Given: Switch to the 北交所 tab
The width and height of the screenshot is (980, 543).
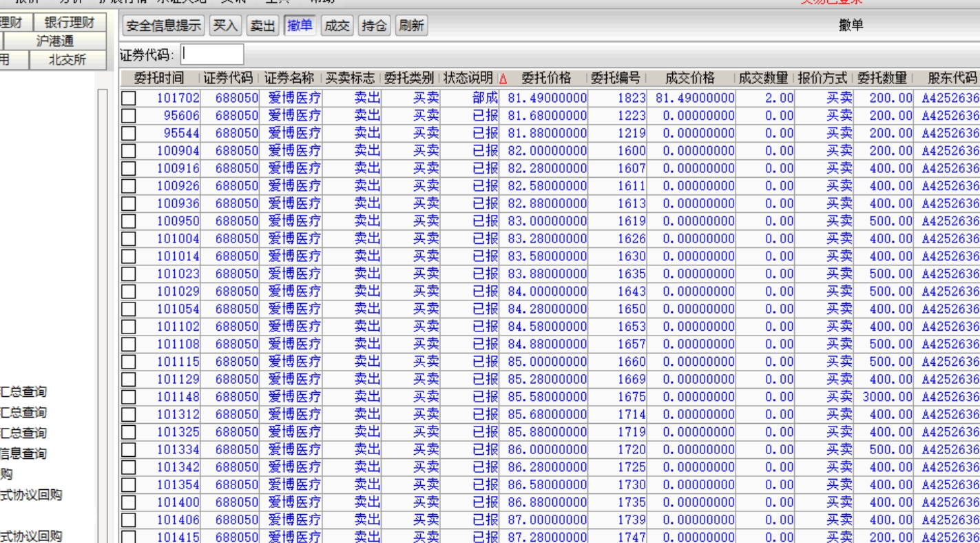Looking at the screenshot, I should pos(67,60).
